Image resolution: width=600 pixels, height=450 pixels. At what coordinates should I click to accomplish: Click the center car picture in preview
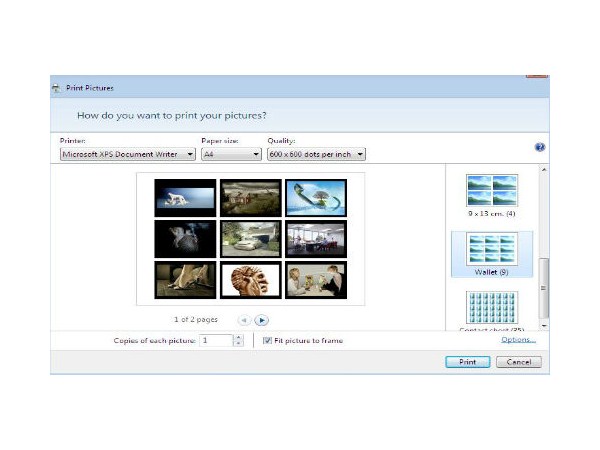click(x=250, y=239)
